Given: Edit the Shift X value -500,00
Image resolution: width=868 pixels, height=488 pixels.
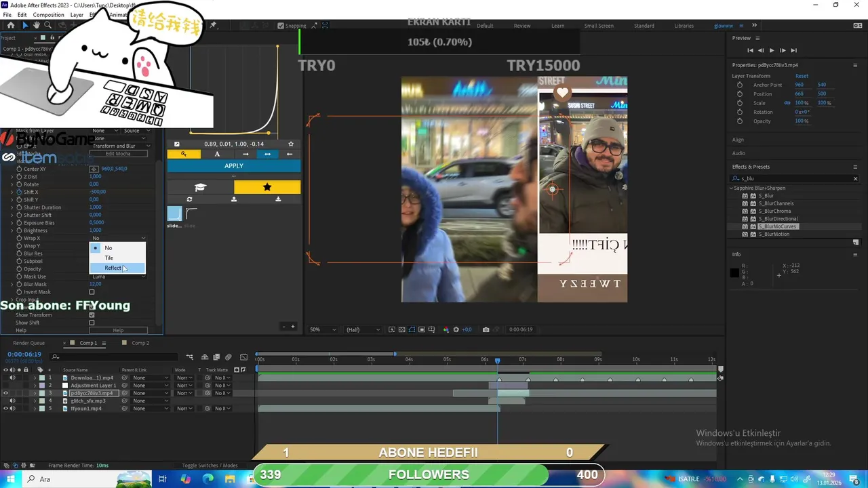Looking at the screenshot, I should coord(98,192).
